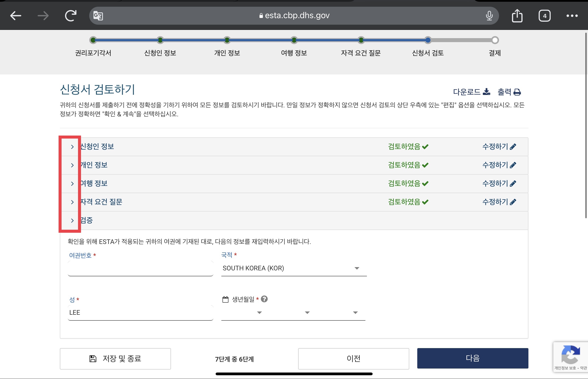
Task: Click the 출력 print icon
Action: pyautogui.click(x=517, y=92)
